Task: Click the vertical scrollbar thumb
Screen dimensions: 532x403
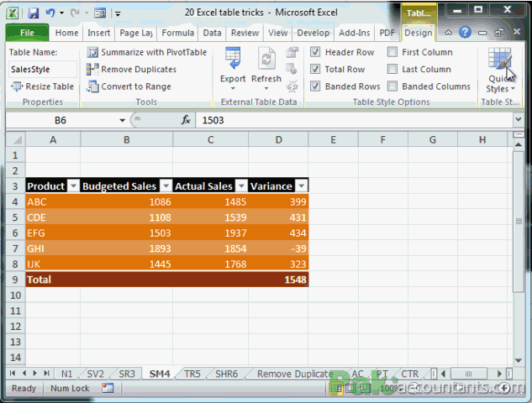Action: (519, 222)
